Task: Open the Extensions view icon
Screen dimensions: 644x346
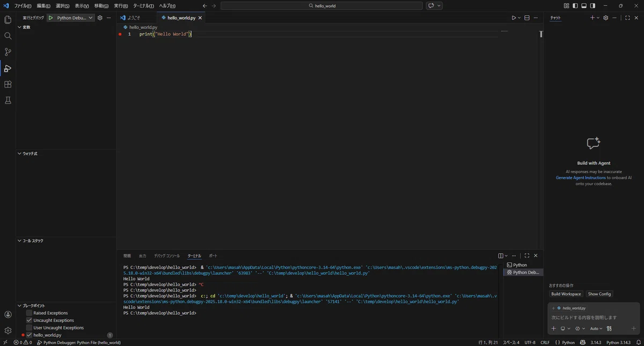Action: pos(8,84)
